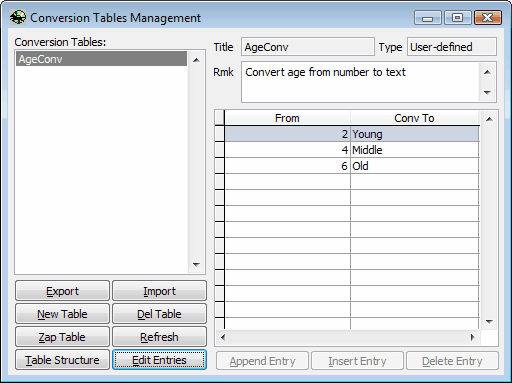Maximize the Conversion Tables Management window

(457, 17)
